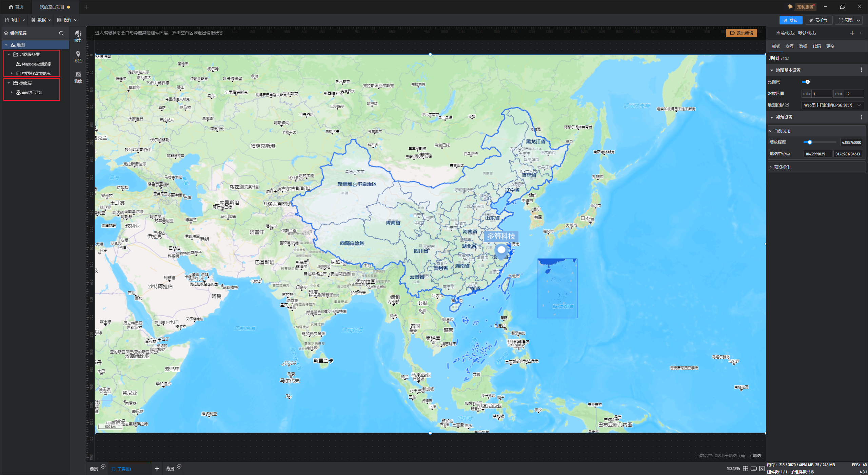This screenshot has width=868, height=475.
Task: Add a new state with the plus icon
Action: [x=852, y=33]
